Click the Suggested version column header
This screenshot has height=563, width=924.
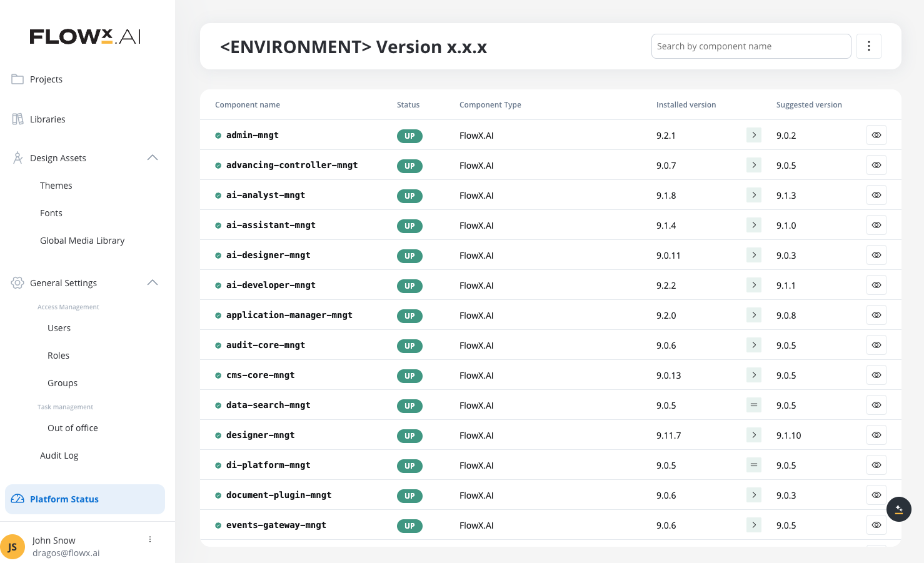coord(809,105)
